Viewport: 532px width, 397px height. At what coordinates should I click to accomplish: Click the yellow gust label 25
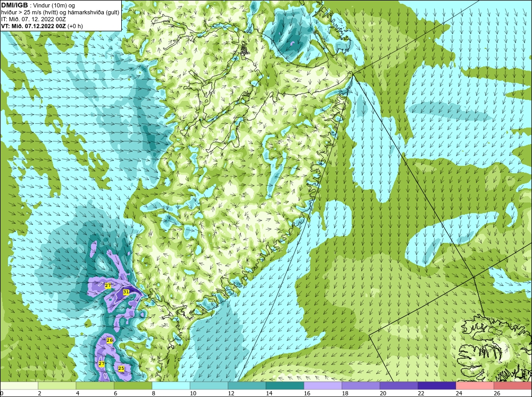click(x=121, y=368)
